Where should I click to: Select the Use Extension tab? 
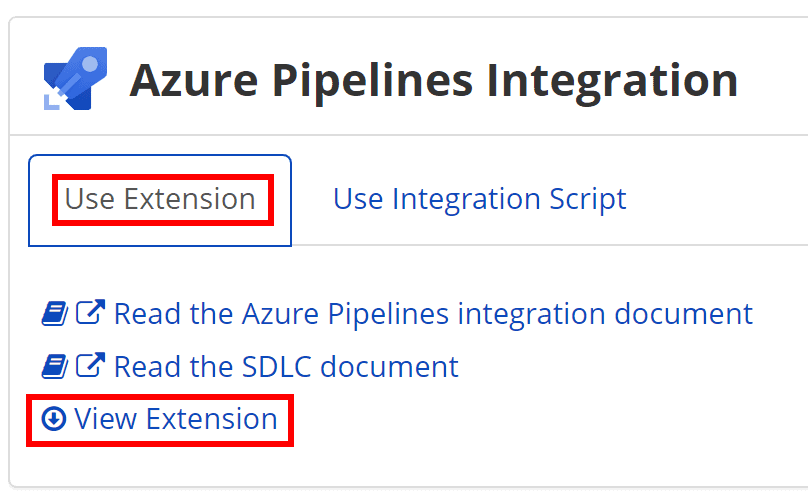point(160,199)
